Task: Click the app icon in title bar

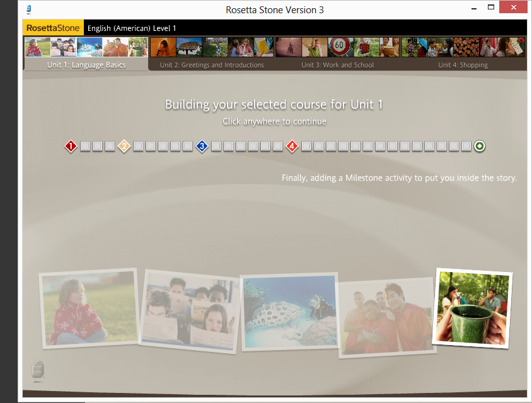Action: pos(30,9)
